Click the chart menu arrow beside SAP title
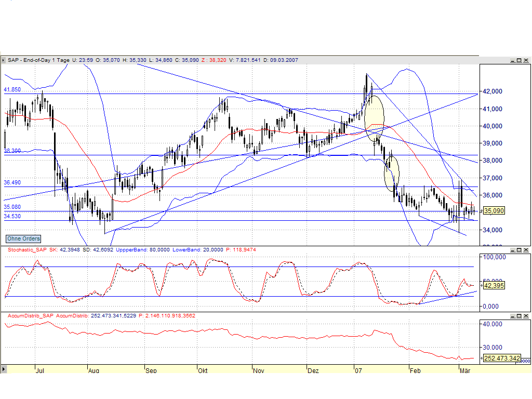This screenshot has width=532, height=399. [4, 60]
